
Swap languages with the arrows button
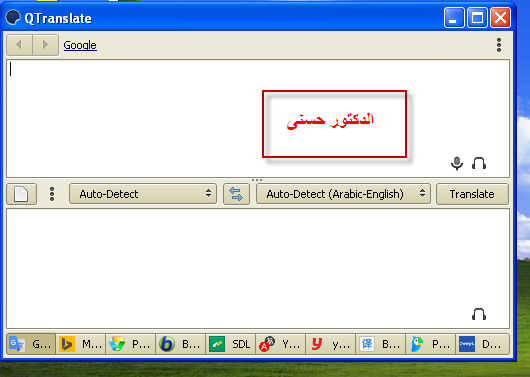pos(236,194)
